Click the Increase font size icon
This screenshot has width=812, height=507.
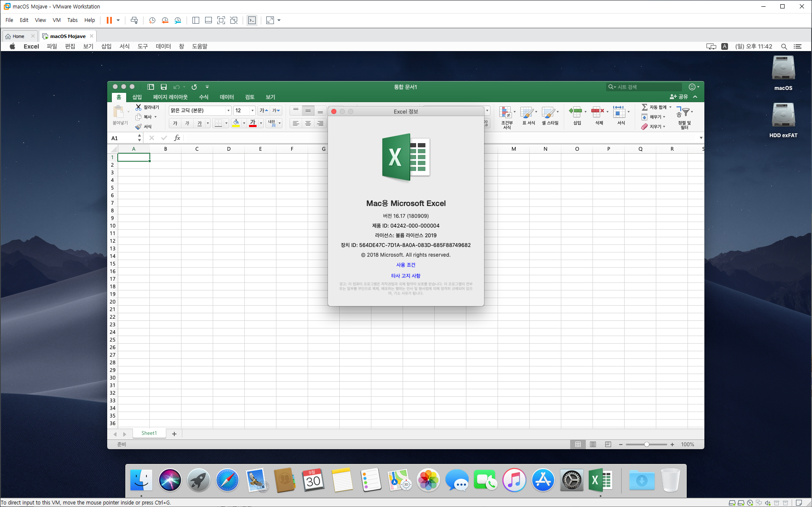pyautogui.click(x=264, y=111)
